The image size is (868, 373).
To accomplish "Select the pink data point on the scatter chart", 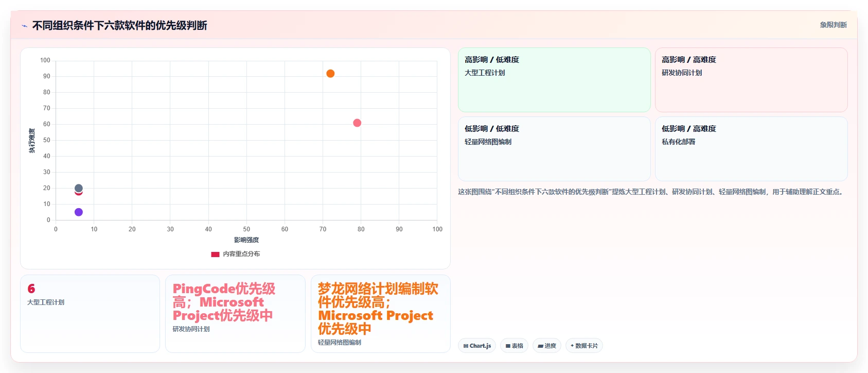I will [357, 123].
